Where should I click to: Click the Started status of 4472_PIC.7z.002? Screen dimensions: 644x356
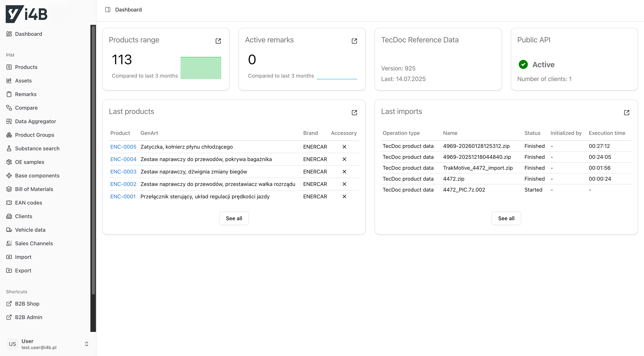click(533, 190)
